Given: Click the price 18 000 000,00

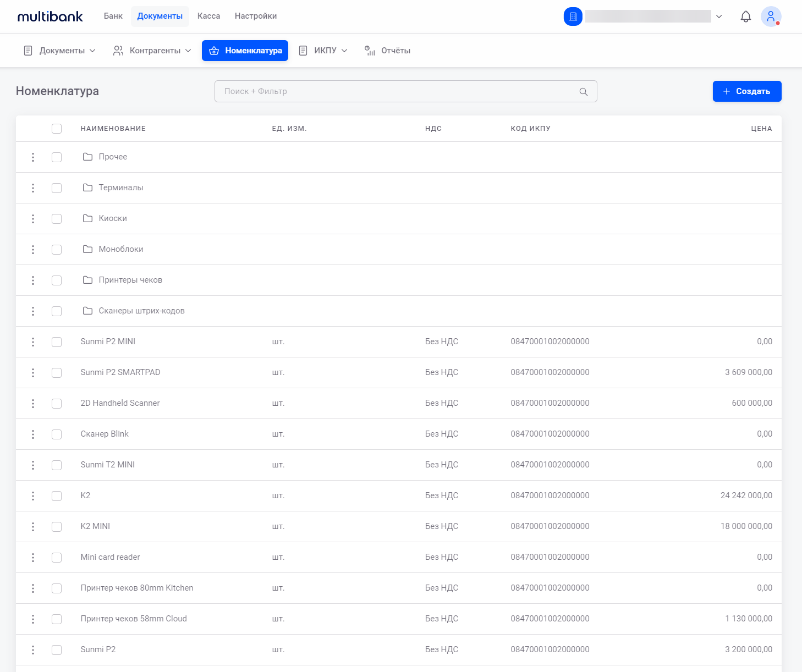Looking at the screenshot, I should (x=746, y=526).
